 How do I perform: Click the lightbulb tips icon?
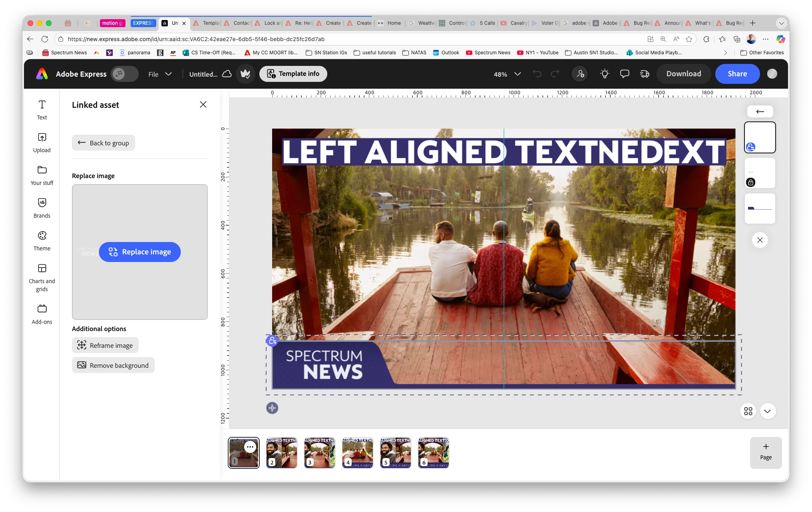point(605,74)
